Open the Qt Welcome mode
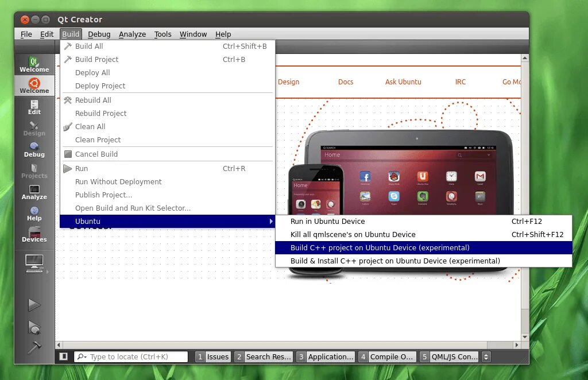 pos(34,64)
